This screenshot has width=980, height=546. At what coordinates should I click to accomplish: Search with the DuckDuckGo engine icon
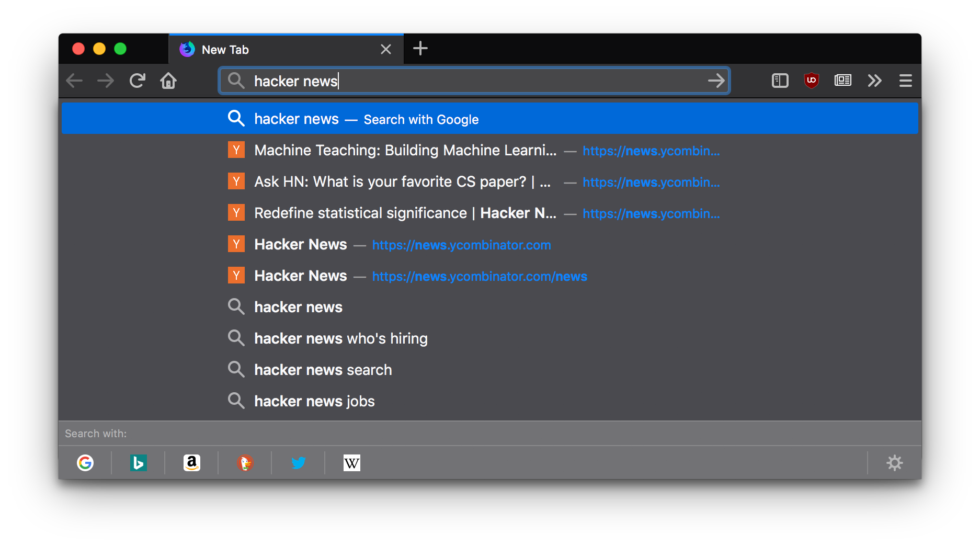click(245, 463)
